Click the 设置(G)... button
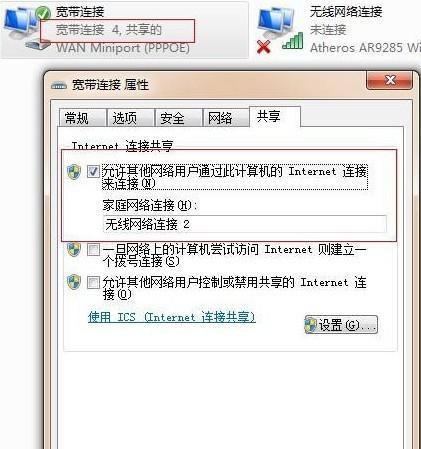The width and height of the screenshot is (421, 449). click(x=341, y=325)
